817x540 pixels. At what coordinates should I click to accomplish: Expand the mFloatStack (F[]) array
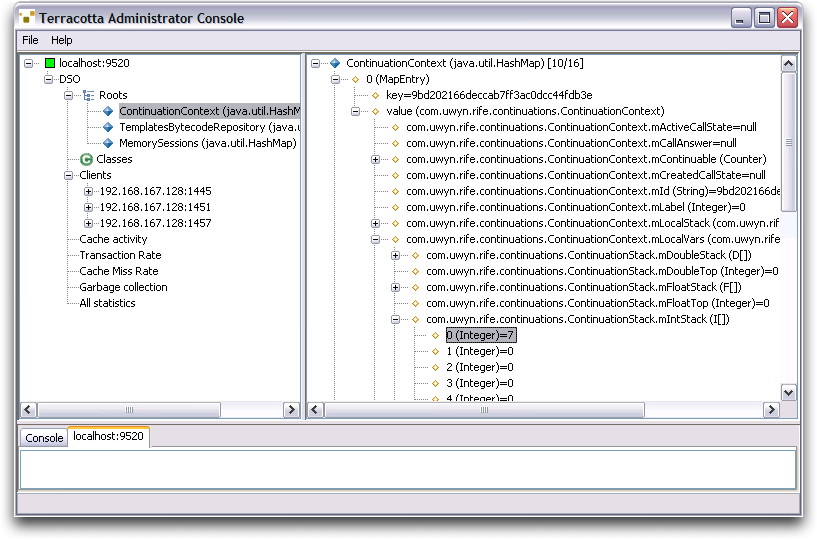point(395,287)
